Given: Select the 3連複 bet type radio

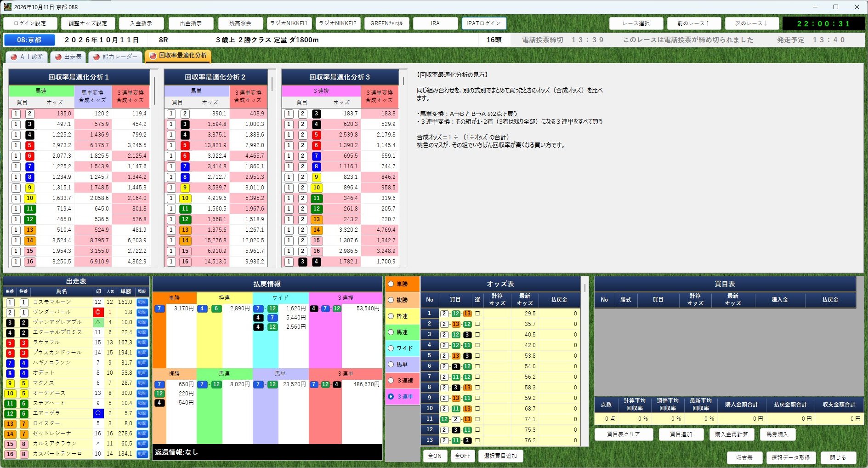Looking at the screenshot, I should pos(391,380).
